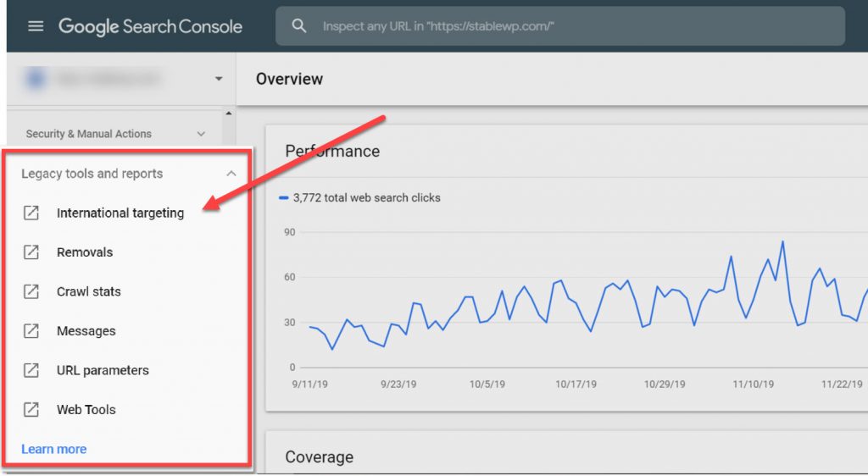Open the property selector dropdown arrow
The height and width of the screenshot is (476, 868).
click(219, 79)
